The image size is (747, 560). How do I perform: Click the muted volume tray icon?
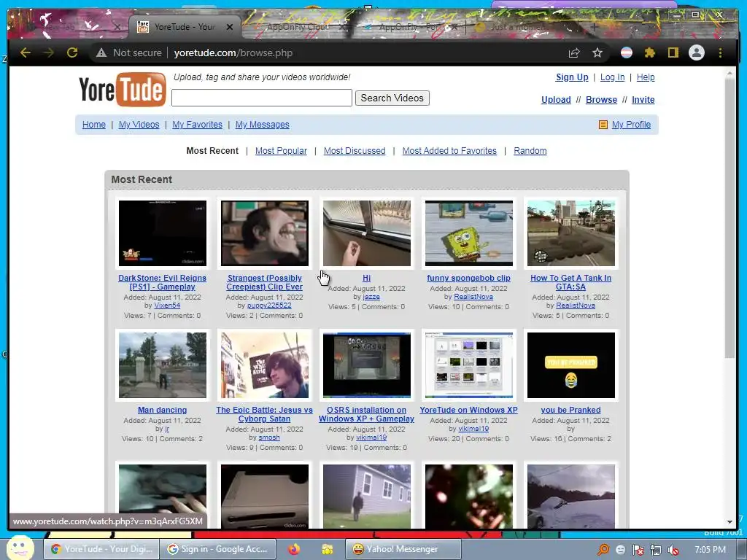tap(673, 550)
